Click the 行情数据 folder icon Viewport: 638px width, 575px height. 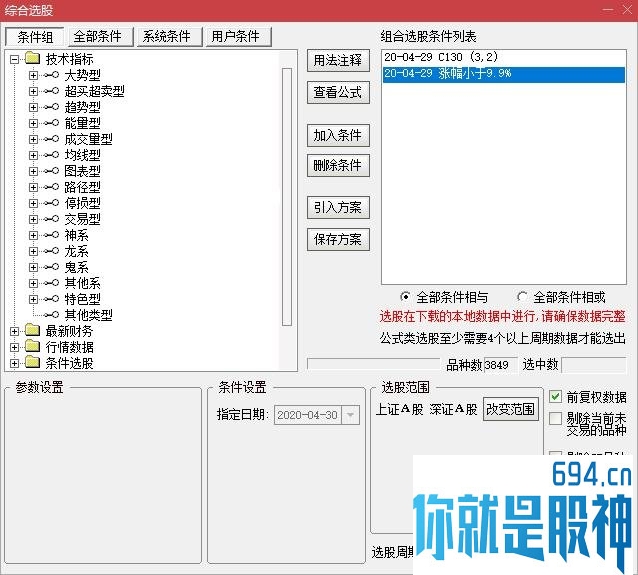coord(33,346)
